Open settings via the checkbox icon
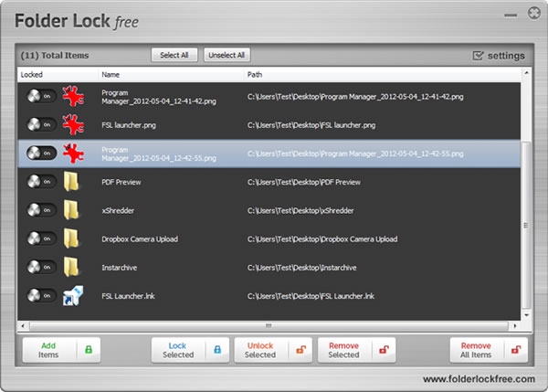 pyautogui.click(x=478, y=55)
